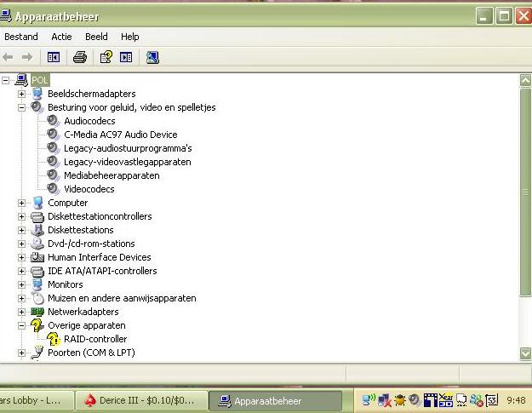532x413 pixels.
Task: Open Properties toolbar icon with question mark
Action: click(x=106, y=57)
